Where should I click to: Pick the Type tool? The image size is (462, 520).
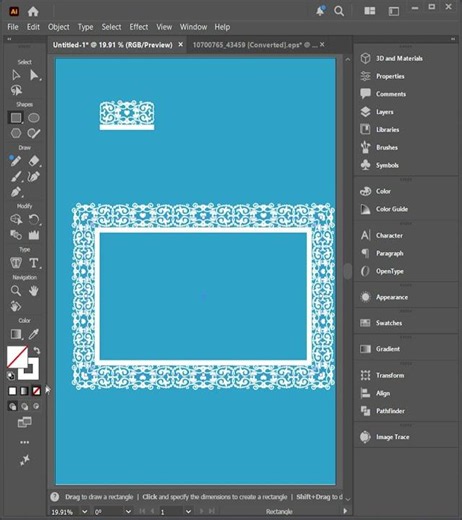34,263
